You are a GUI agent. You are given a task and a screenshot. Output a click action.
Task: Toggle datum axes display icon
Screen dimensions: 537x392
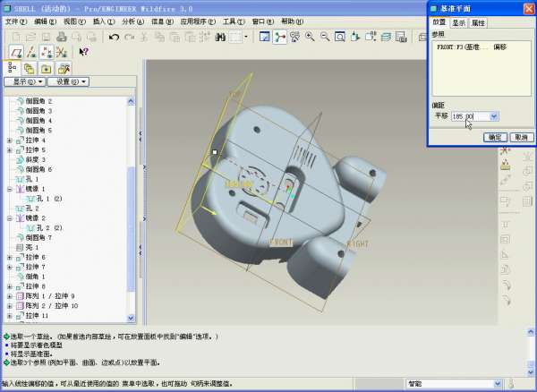click(31, 52)
